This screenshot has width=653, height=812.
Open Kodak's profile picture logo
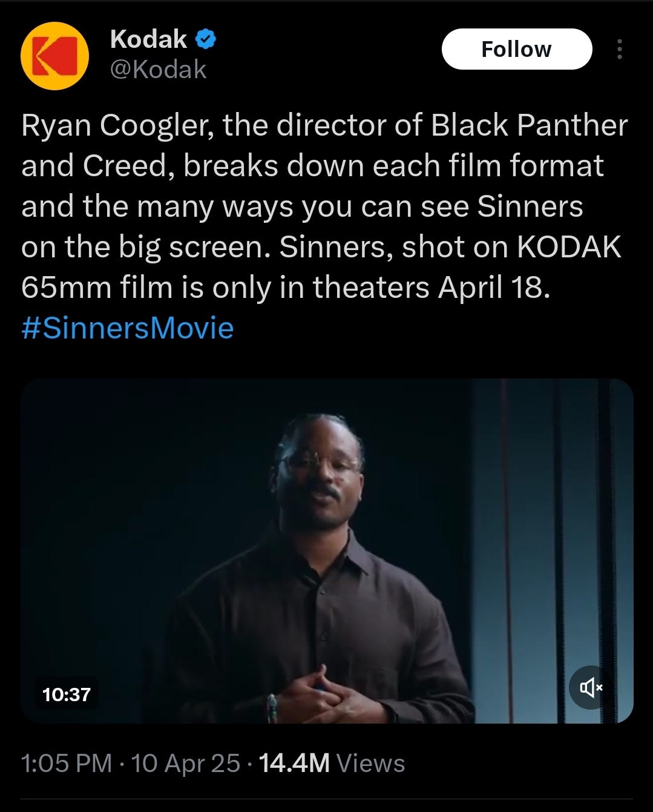54,56
